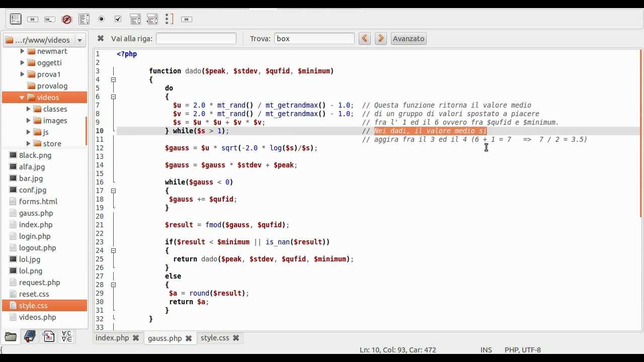Fold the else block at line 28

point(113,285)
